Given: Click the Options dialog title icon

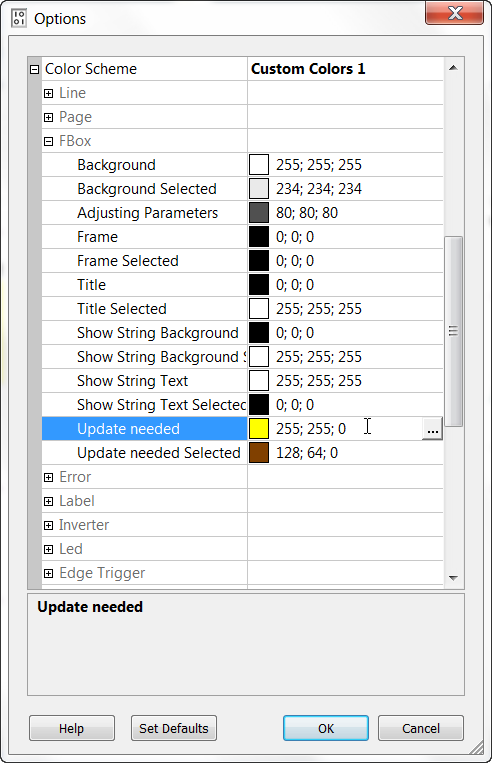Looking at the screenshot, I should click(19, 18).
